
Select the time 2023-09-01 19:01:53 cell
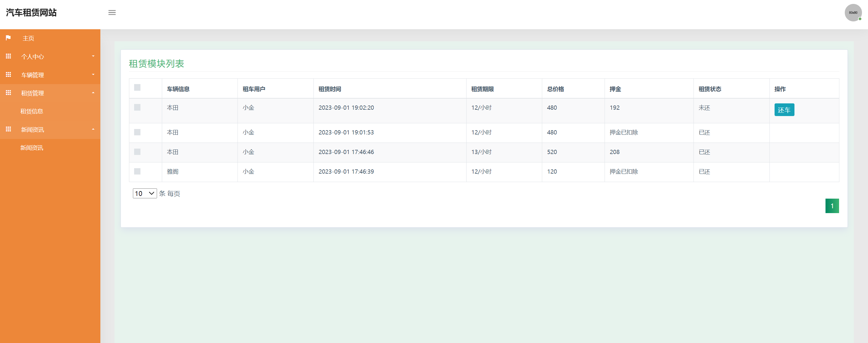(346, 132)
